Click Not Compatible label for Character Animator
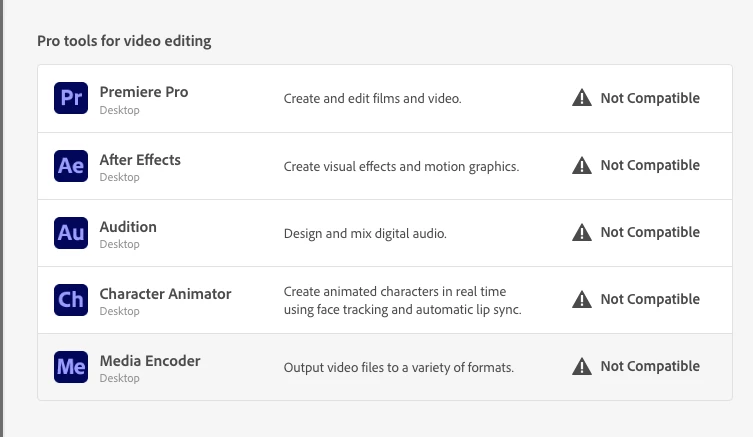 pyautogui.click(x=650, y=299)
